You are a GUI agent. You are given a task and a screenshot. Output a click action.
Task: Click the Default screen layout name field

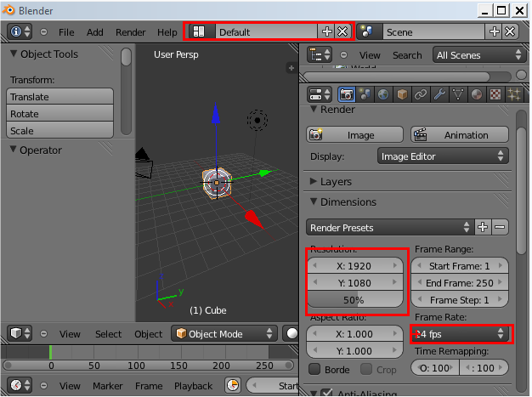[x=266, y=32]
